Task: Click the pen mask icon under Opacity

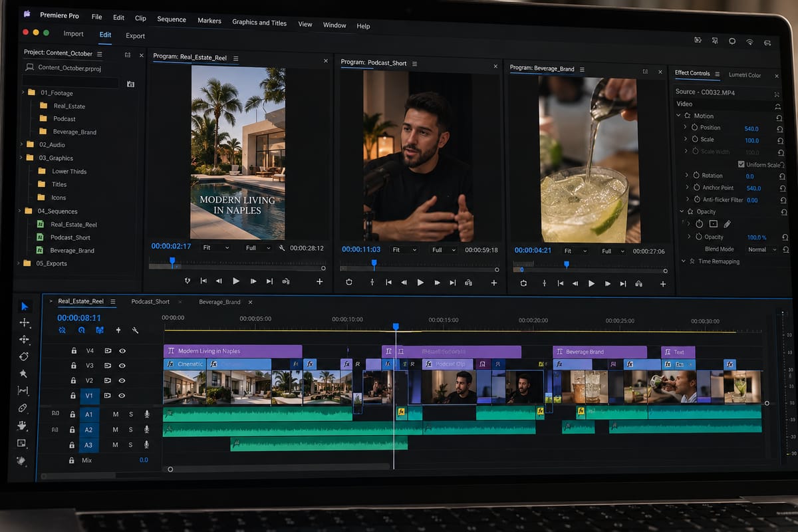Action: 727,224
